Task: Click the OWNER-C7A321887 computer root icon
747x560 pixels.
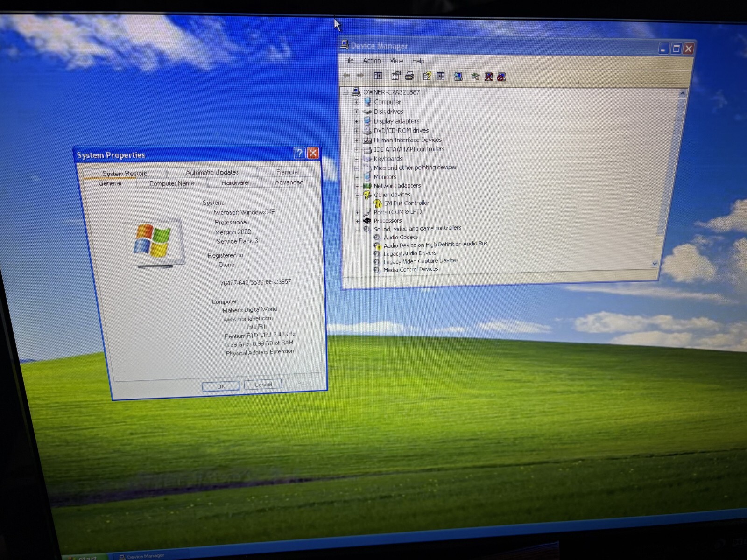Action: click(x=356, y=92)
